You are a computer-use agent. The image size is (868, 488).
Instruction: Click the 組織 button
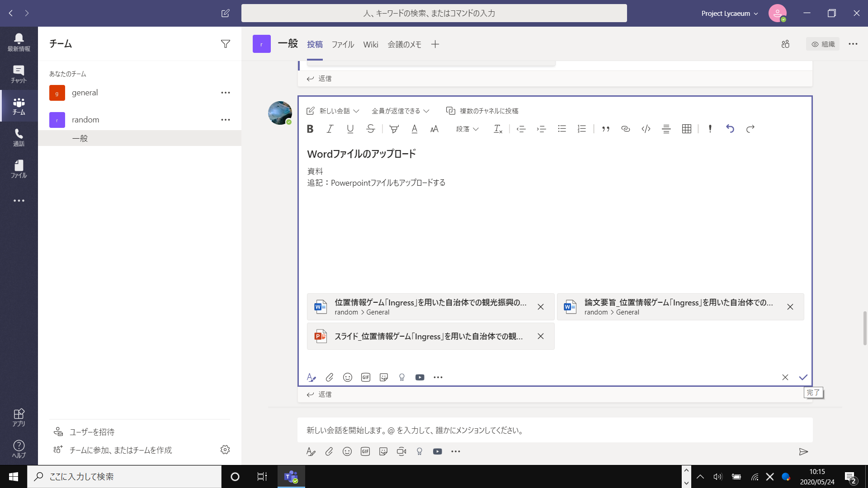click(823, 44)
